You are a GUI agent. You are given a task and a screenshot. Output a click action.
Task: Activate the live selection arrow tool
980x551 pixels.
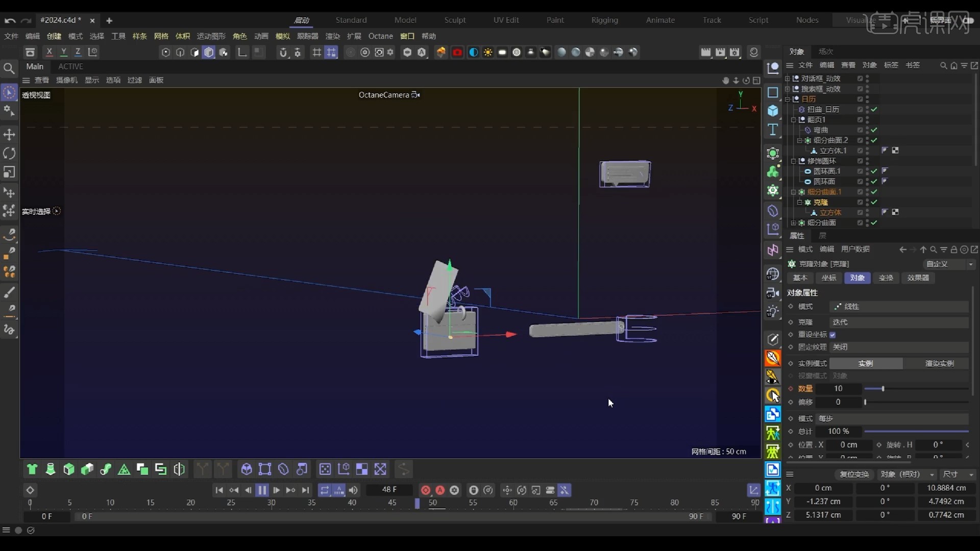coord(9,92)
